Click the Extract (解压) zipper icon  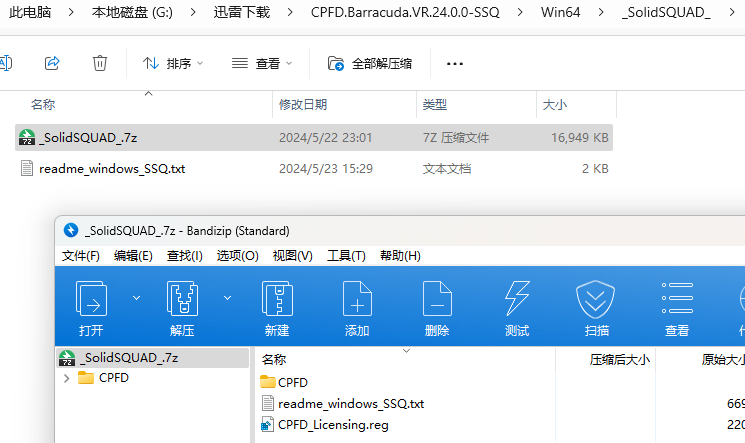point(182,300)
